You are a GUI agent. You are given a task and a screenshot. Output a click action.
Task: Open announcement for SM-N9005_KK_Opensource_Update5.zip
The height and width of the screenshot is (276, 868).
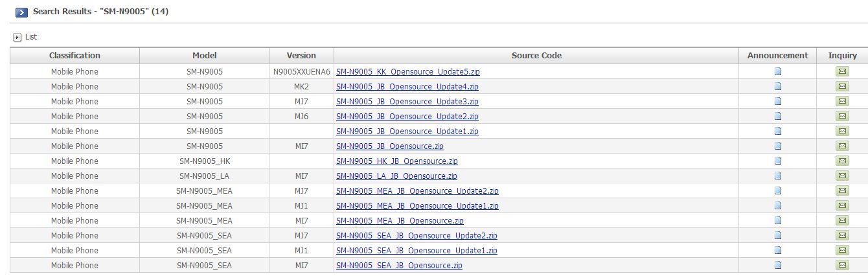click(778, 72)
